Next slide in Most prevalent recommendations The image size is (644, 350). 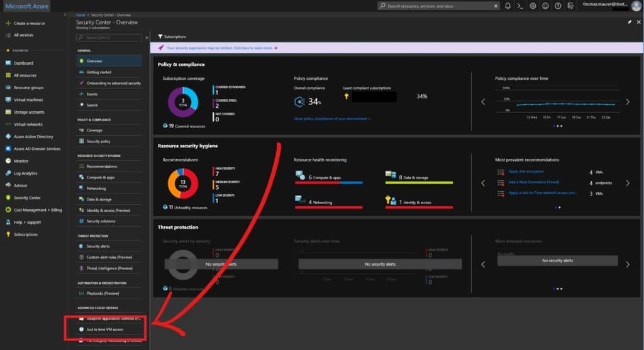click(x=628, y=183)
